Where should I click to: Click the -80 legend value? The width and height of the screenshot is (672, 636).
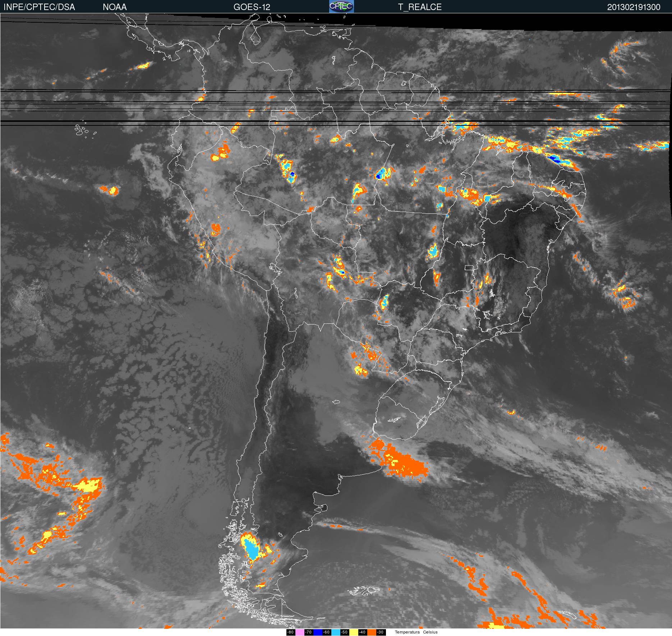[x=290, y=632]
